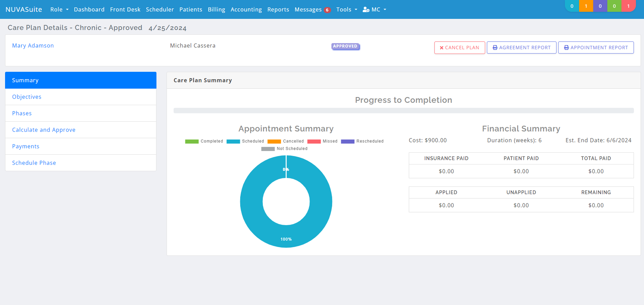Open Front Desk page
This screenshot has height=305, width=644.
point(125,9)
